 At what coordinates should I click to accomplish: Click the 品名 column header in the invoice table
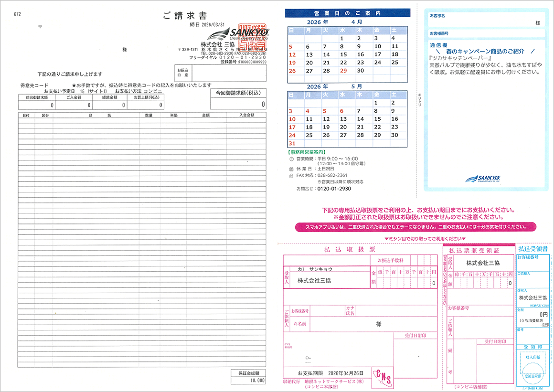click(x=100, y=116)
